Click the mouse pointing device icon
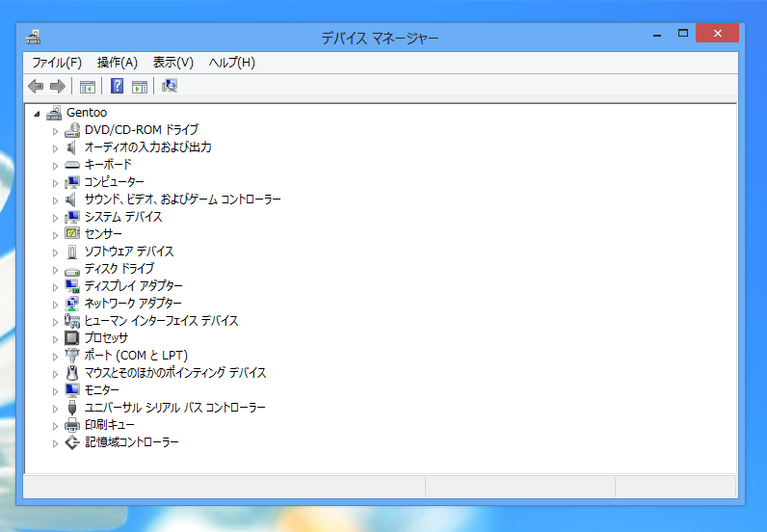 (x=72, y=373)
